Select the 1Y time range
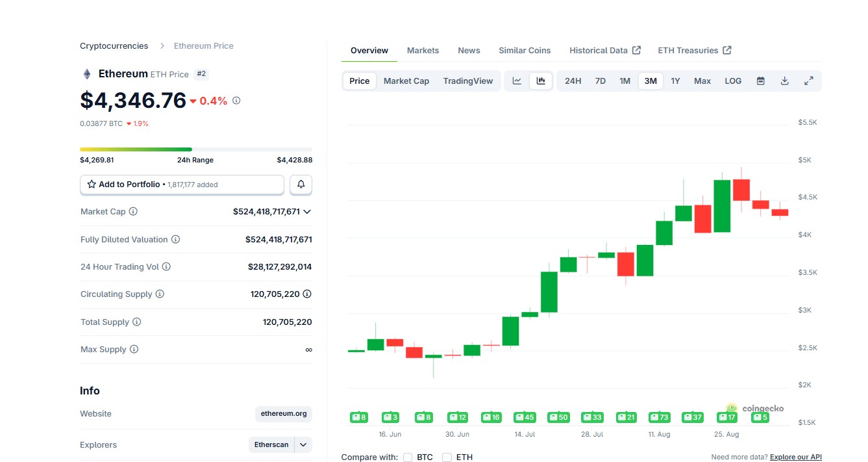 point(675,81)
